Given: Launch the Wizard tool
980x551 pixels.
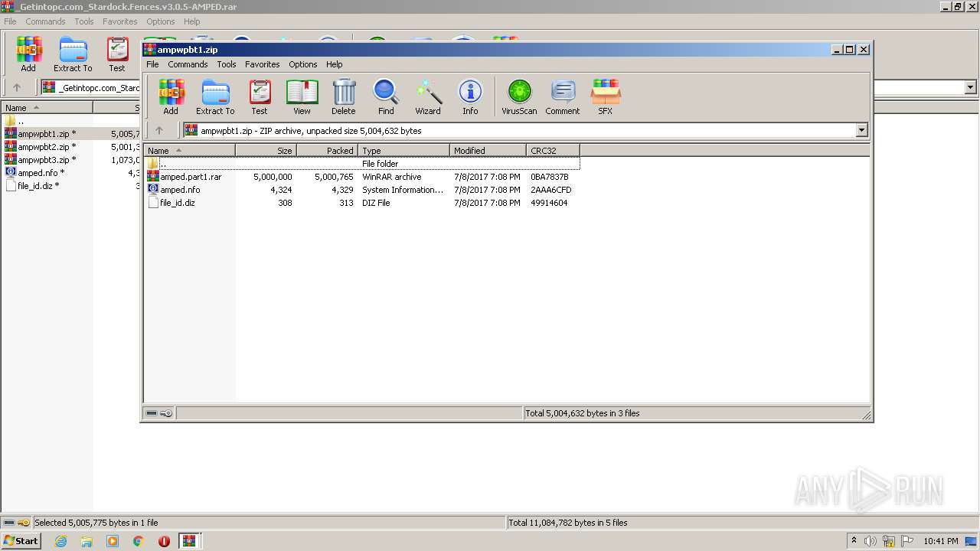Looking at the screenshot, I should [428, 97].
